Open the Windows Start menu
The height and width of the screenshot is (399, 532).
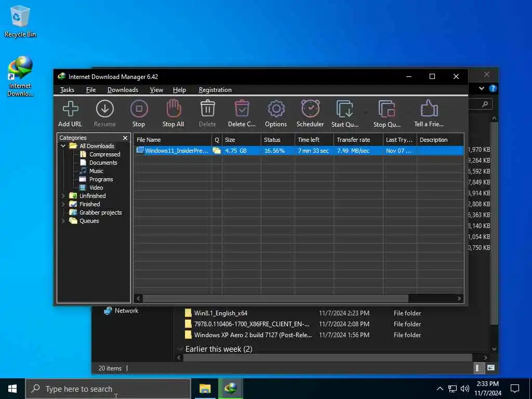point(12,389)
